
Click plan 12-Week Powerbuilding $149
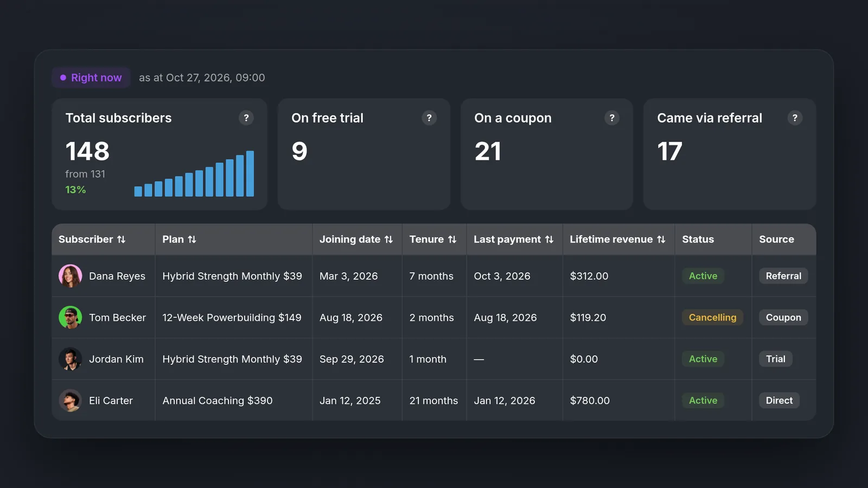coord(232,317)
